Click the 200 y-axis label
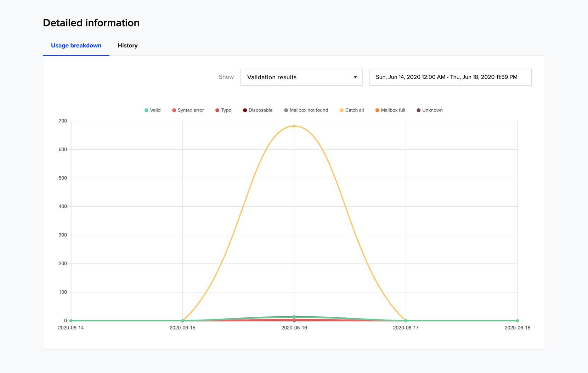 pyautogui.click(x=63, y=264)
